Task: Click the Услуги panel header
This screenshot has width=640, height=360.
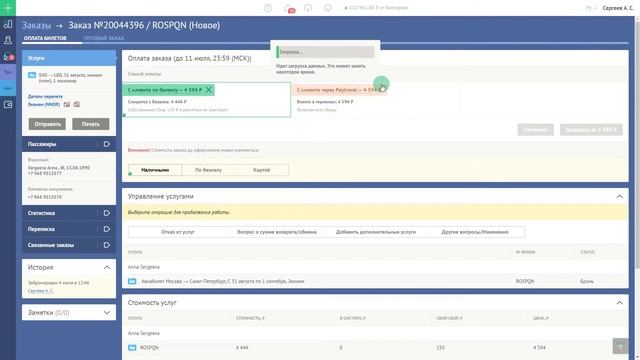Action: 69,58
